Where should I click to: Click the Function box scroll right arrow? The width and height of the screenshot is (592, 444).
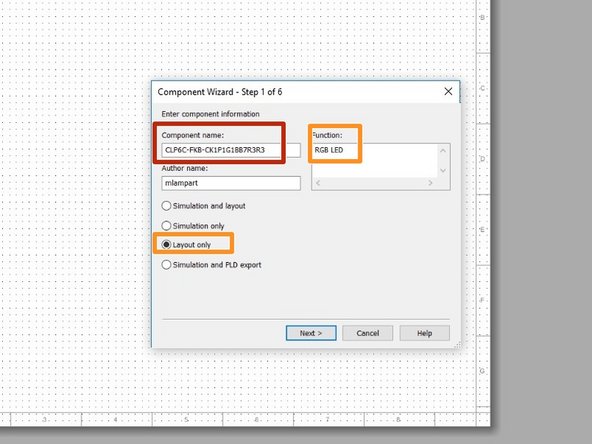430,183
